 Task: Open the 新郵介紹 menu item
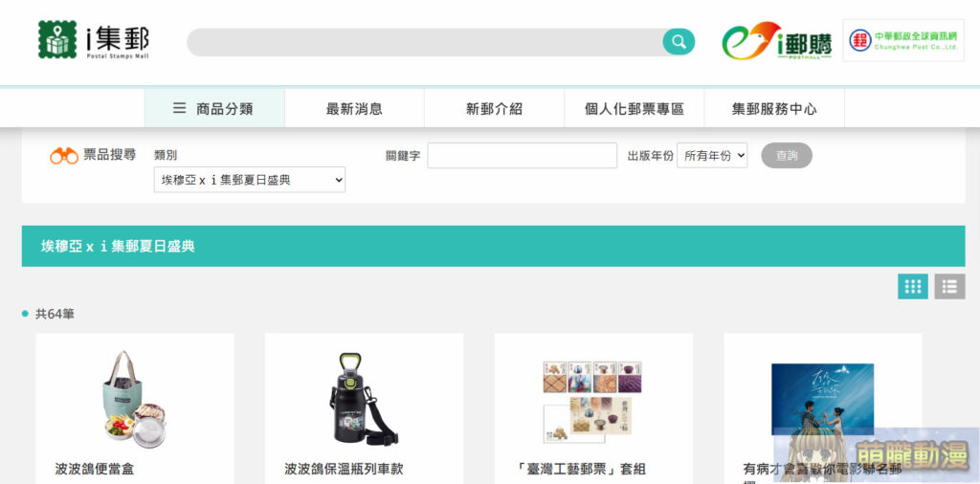[x=494, y=109]
